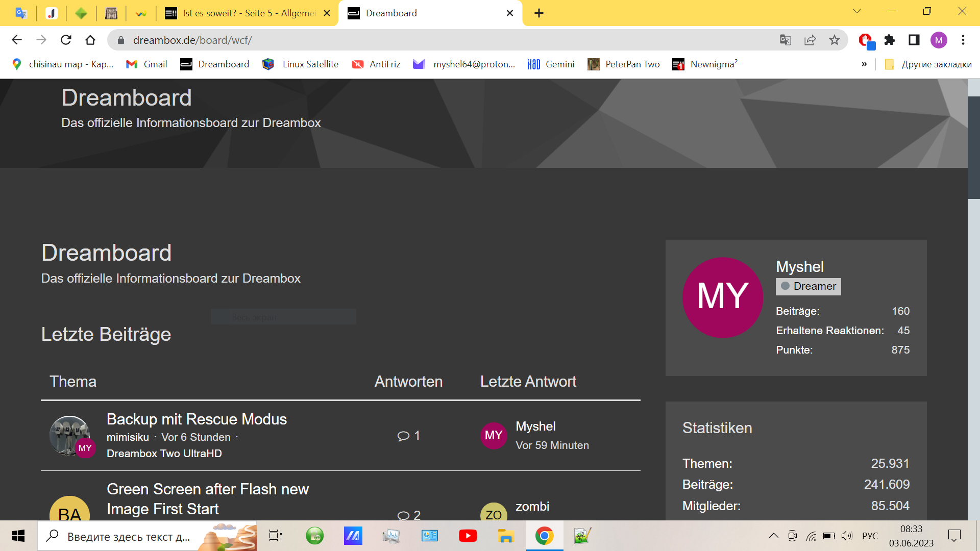Open a new browser tab
The width and height of the screenshot is (980, 551).
coord(539,13)
